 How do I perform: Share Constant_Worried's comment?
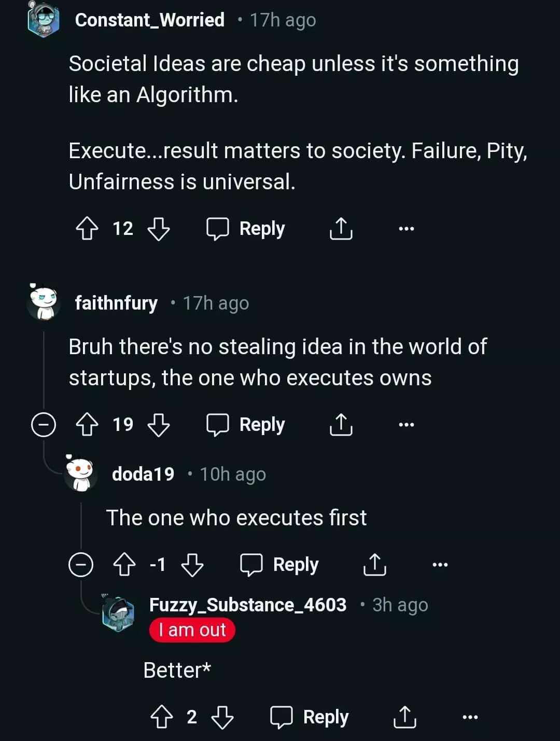pyautogui.click(x=341, y=229)
